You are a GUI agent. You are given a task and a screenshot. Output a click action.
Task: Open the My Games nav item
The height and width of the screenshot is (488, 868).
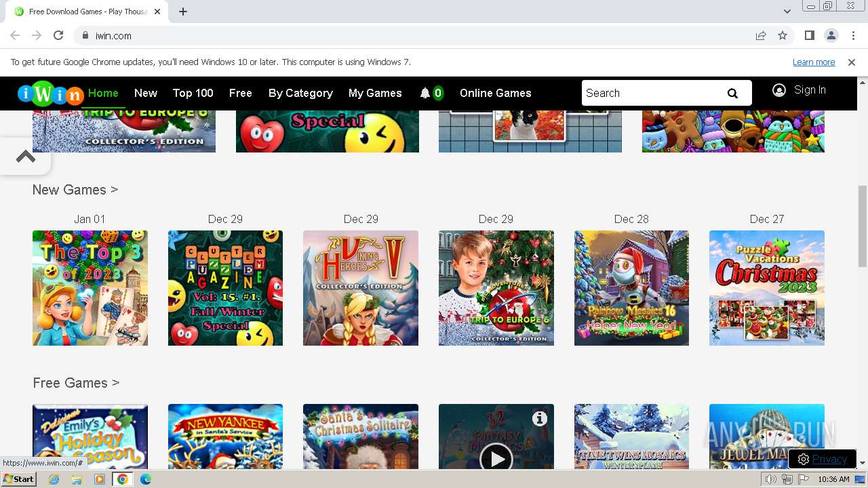click(375, 93)
